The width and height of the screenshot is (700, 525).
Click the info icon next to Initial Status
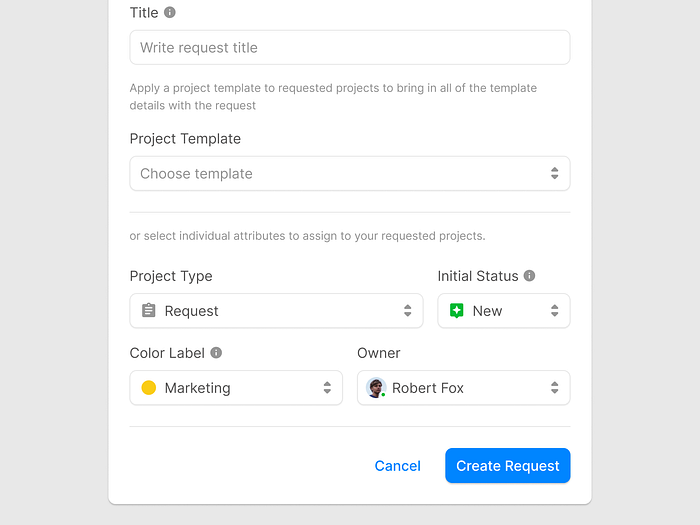pos(530,276)
